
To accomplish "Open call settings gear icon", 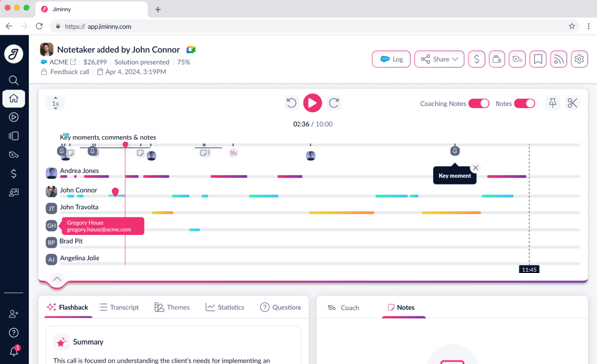I will [x=579, y=59].
